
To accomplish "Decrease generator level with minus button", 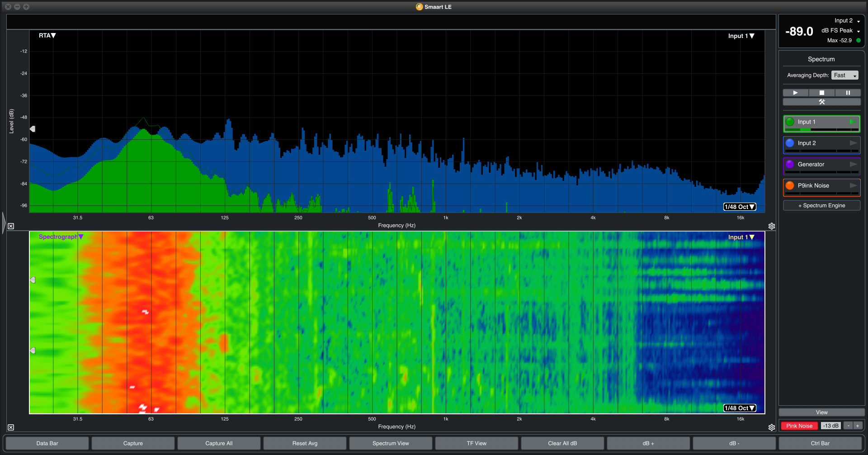I will [849, 426].
